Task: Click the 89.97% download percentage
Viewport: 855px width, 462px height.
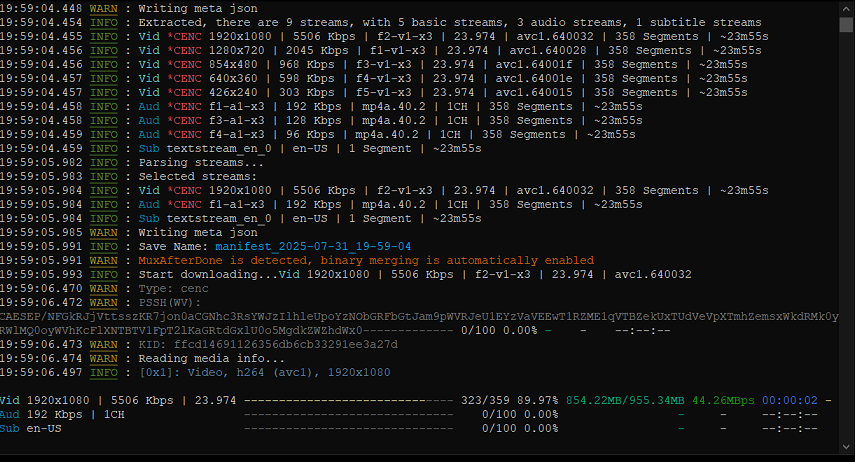Action: click(535, 400)
